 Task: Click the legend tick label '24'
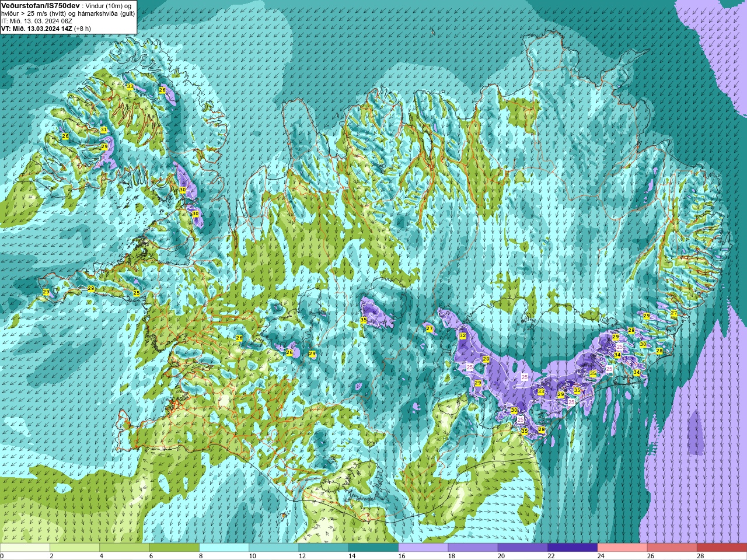601,556
